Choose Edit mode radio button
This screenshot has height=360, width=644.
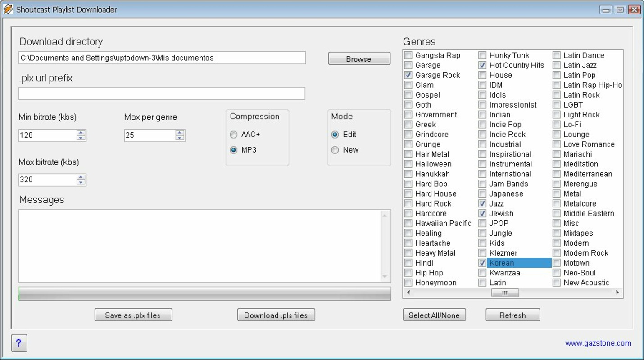click(x=335, y=135)
